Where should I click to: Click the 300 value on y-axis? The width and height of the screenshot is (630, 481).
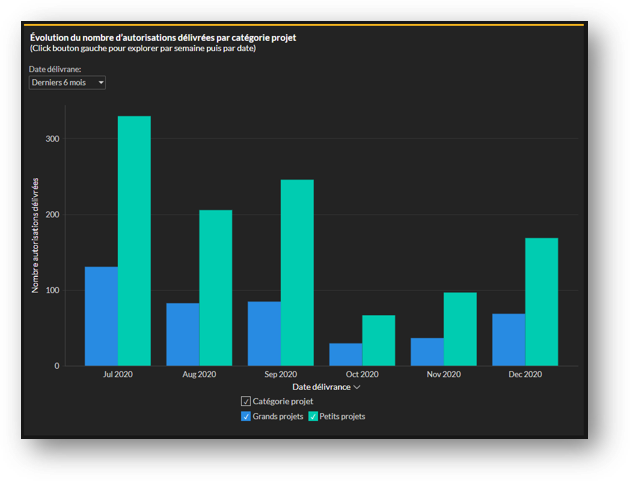pos(52,139)
